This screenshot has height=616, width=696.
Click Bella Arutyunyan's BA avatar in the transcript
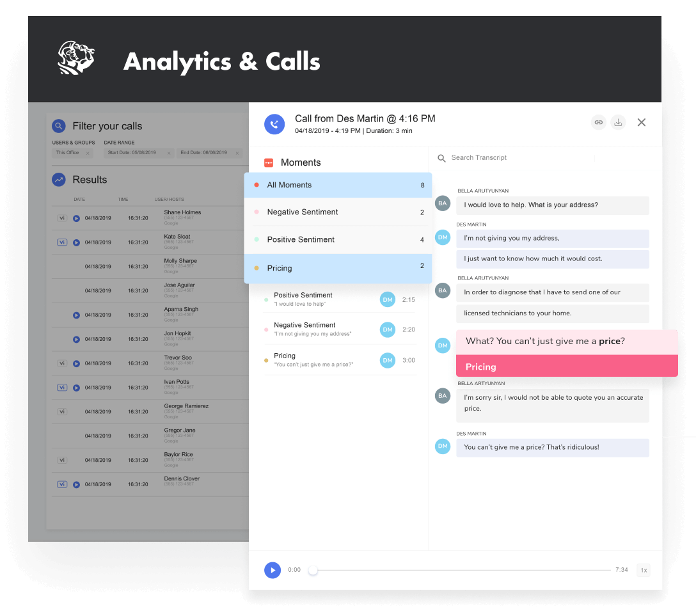[443, 203]
